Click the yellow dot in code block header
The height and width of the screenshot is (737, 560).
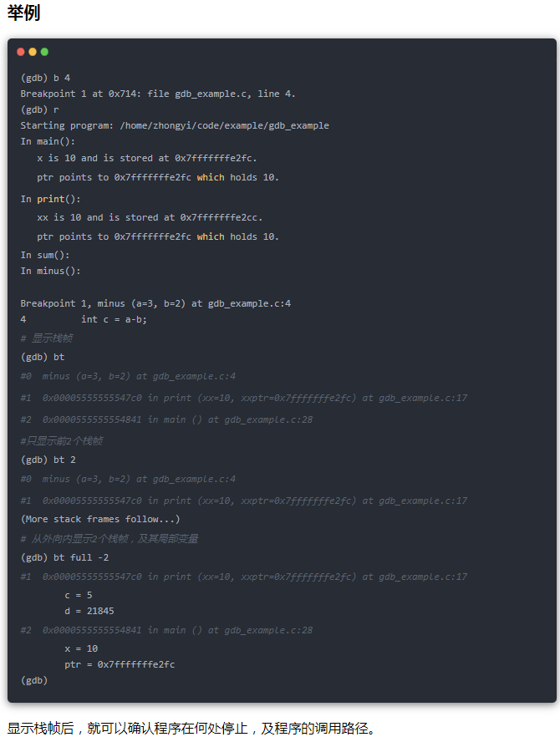(x=33, y=52)
